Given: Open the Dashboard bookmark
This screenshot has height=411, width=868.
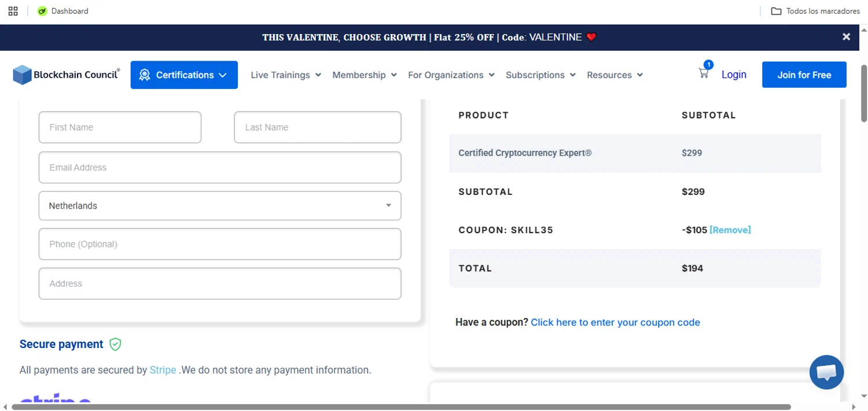Looking at the screenshot, I should 62,11.
